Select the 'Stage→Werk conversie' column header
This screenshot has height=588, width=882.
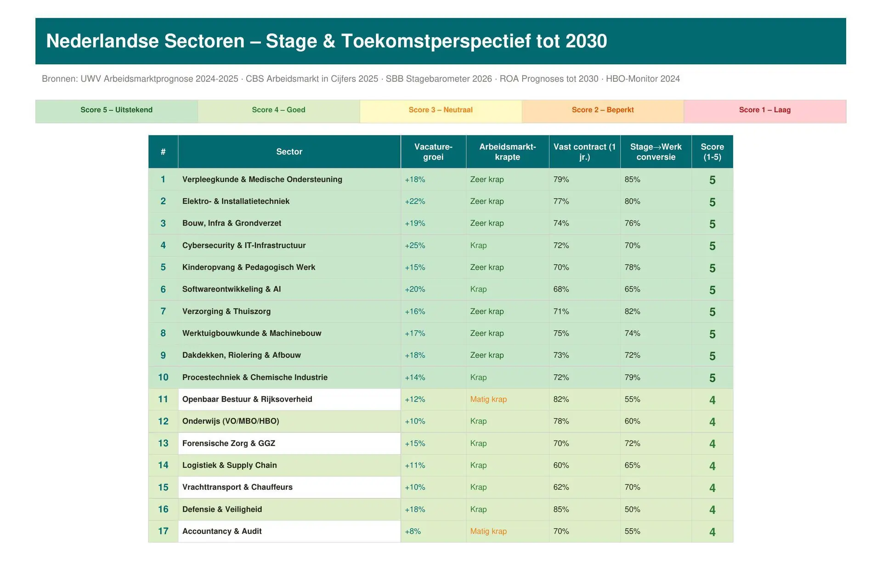pos(656,152)
